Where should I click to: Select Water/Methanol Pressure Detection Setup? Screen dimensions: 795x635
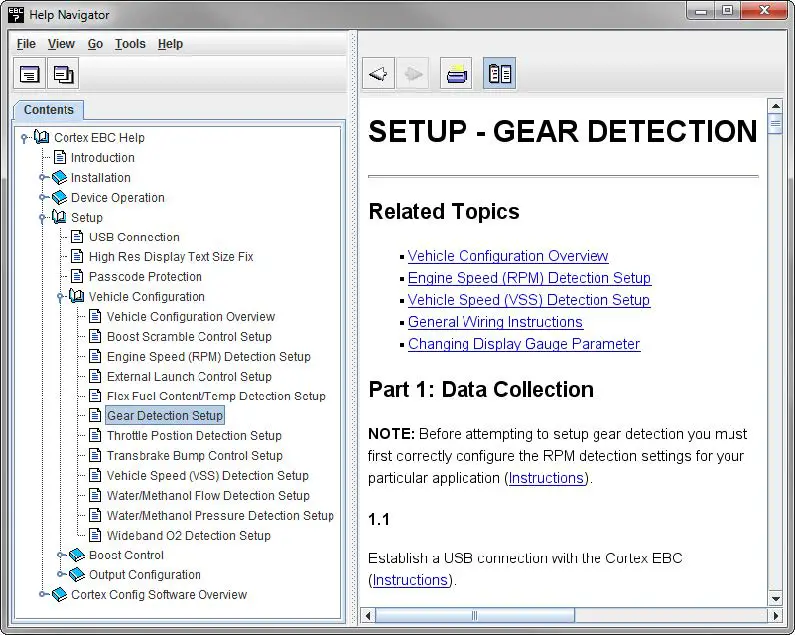coord(220,515)
